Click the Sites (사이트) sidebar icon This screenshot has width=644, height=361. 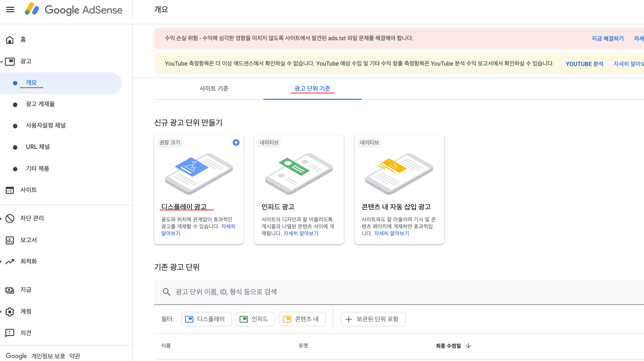point(10,190)
